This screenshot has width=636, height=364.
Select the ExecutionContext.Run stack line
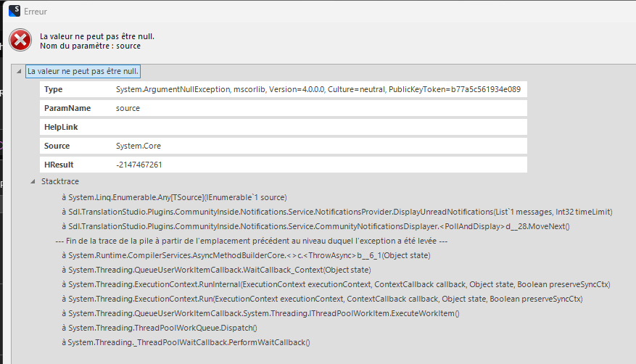pos(322,299)
